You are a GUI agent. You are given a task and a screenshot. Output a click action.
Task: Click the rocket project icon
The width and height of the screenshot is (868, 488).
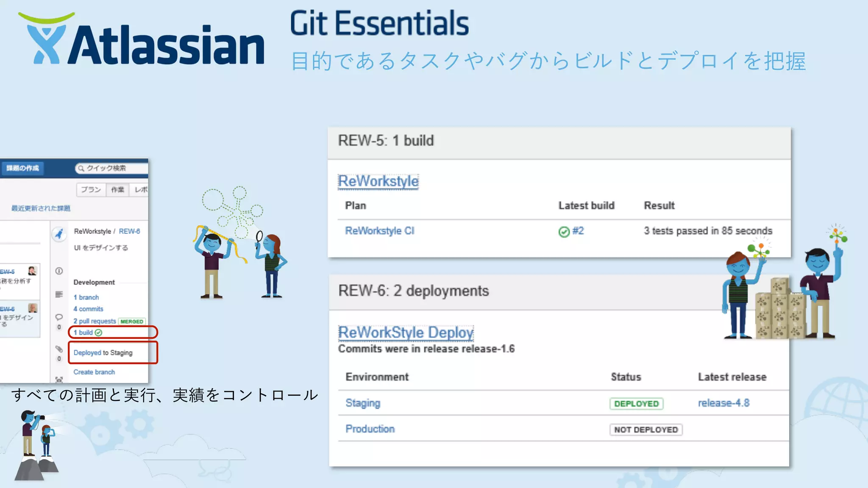(59, 234)
